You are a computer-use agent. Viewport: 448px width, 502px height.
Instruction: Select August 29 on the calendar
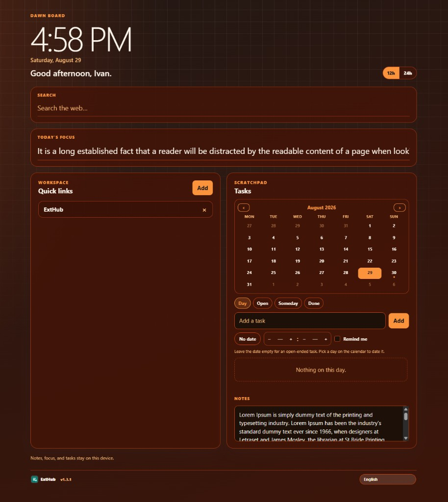pos(370,273)
